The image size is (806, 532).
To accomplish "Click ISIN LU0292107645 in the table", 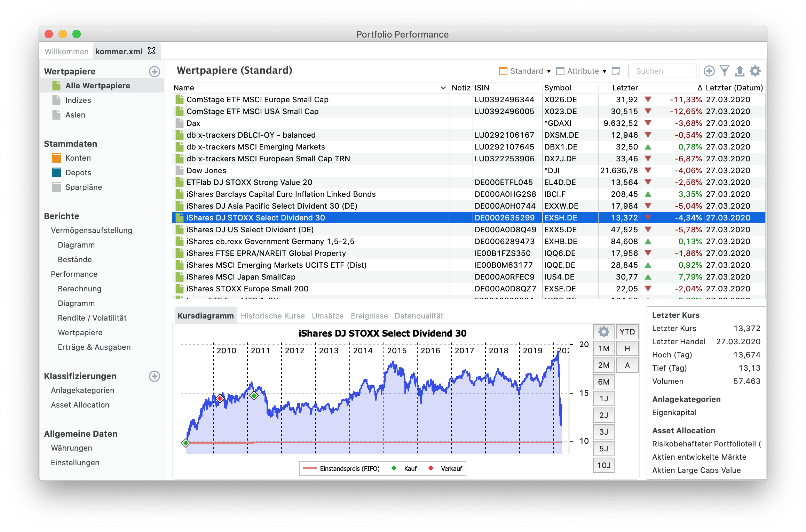I will click(504, 147).
